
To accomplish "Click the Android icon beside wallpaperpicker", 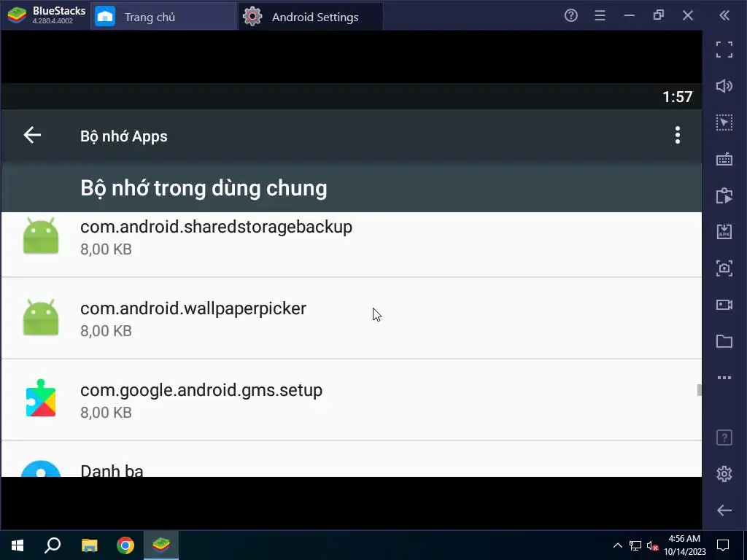I will point(41,318).
